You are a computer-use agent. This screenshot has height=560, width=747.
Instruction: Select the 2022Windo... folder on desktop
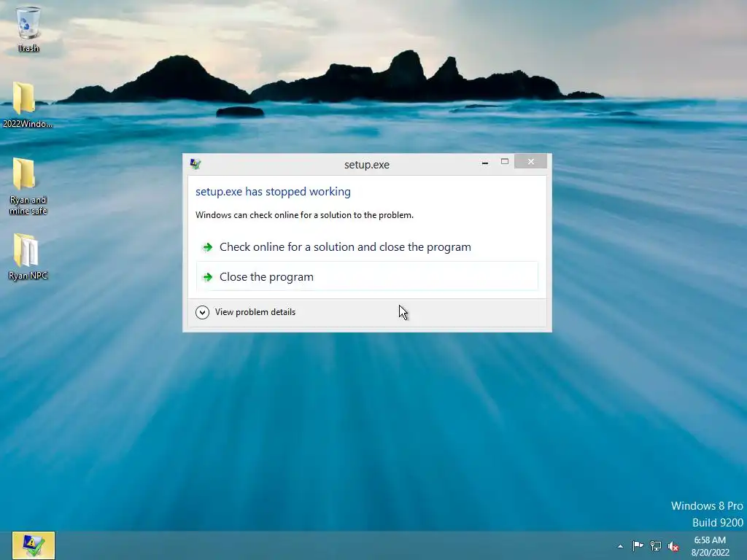[27, 104]
